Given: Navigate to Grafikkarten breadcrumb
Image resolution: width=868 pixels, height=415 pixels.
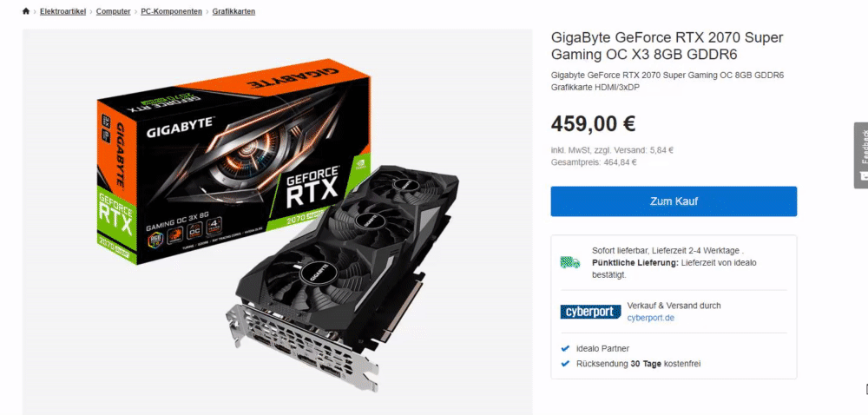Looking at the screenshot, I should coord(233,11).
